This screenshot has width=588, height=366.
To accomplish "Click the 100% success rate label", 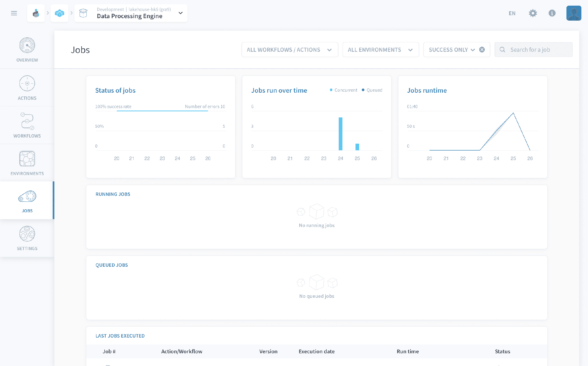I will pyautogui.click(x=113, y=106).
